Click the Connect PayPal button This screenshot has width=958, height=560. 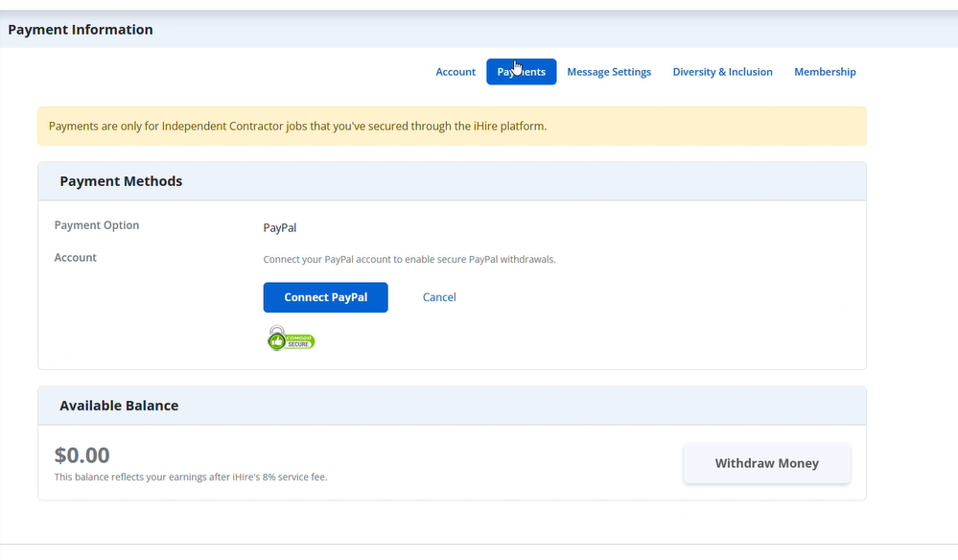(326, 297)
